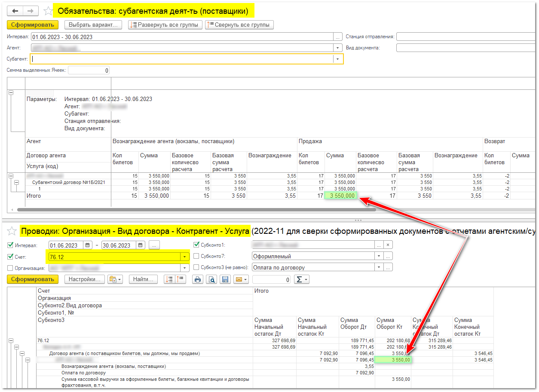The image size is (539, 392).
Task: Click Развернуть все группы button
Action: click(165, 25)
